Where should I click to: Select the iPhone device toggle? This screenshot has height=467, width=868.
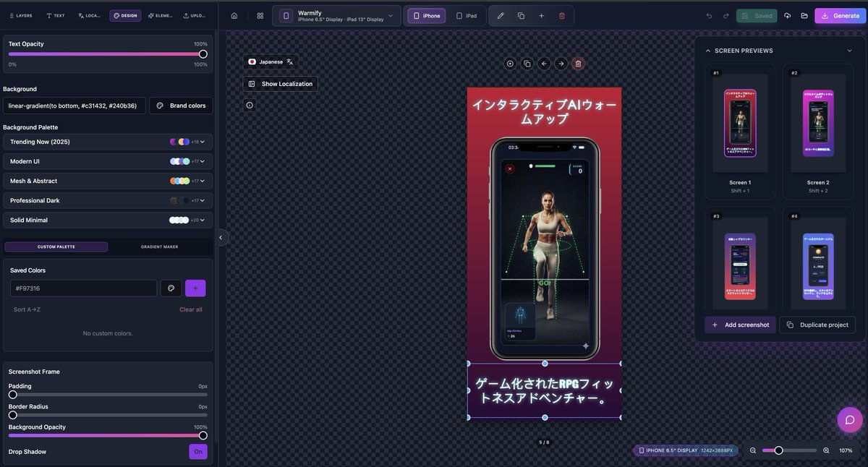(426, 16)
